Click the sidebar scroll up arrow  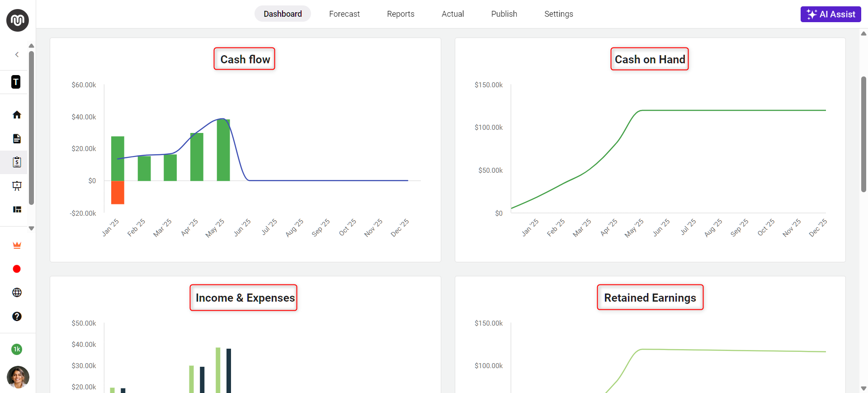point(31,46)
